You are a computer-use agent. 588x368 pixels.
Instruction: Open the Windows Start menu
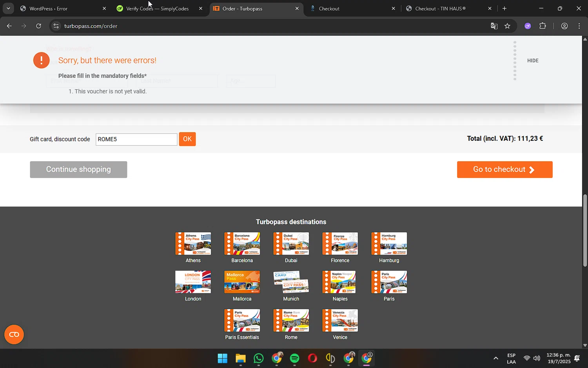(x=222, y=359)
